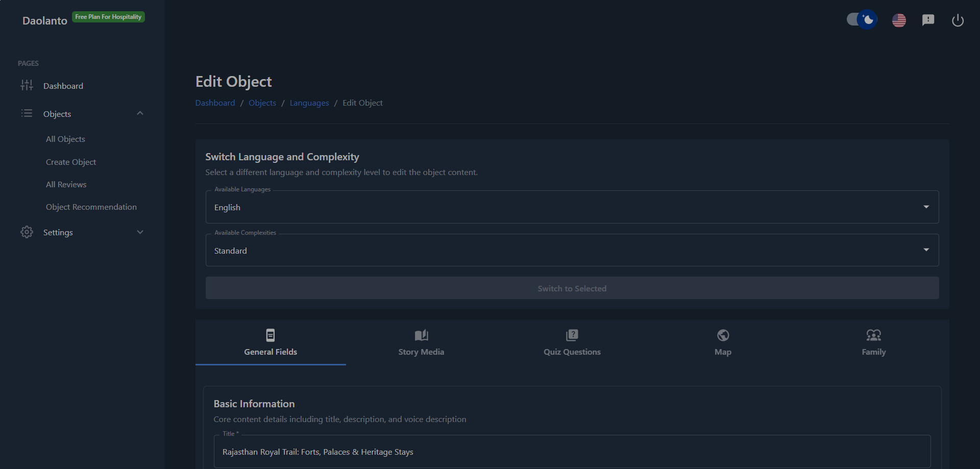The image size is (980, 469).
Task: Toggle the dark mode switch
Action: pos(862,20)
